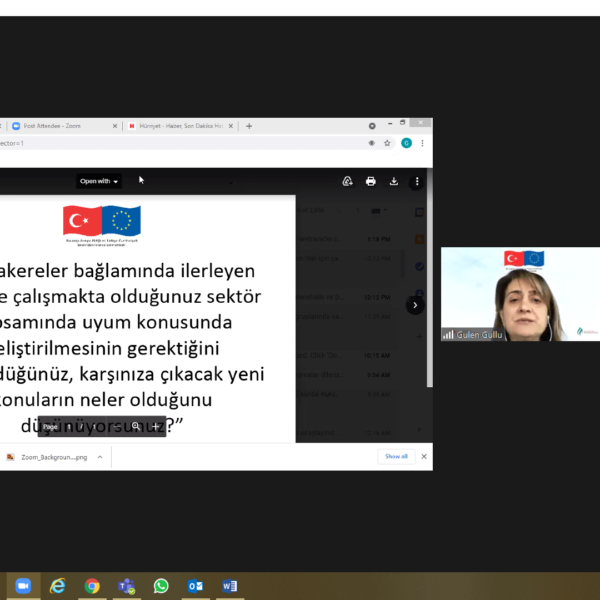Click the magnifier zoom reset icon
This screenshot has height=600, width=600.
pos(135,426)
